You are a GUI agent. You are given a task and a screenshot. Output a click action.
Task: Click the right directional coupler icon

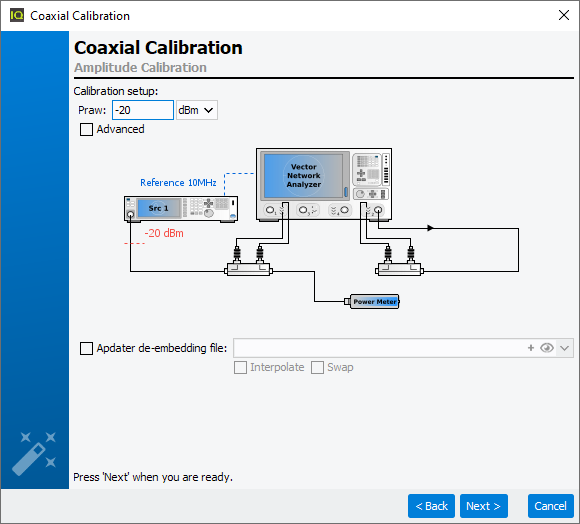tap(399, 270)
